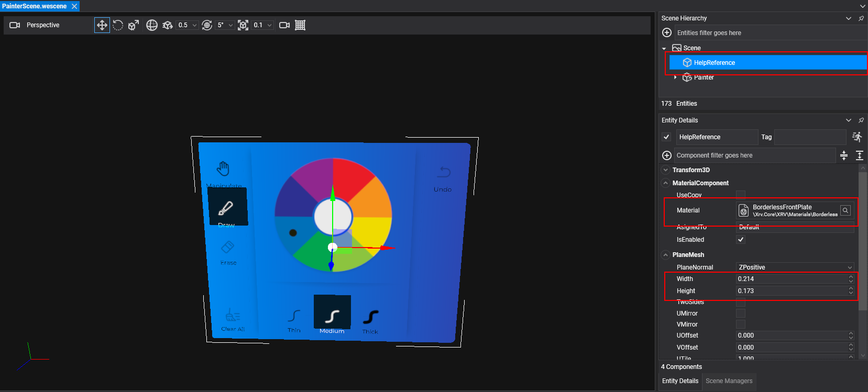
Task: Select the Rotate gizmo tool
Action: pos(118,25)
